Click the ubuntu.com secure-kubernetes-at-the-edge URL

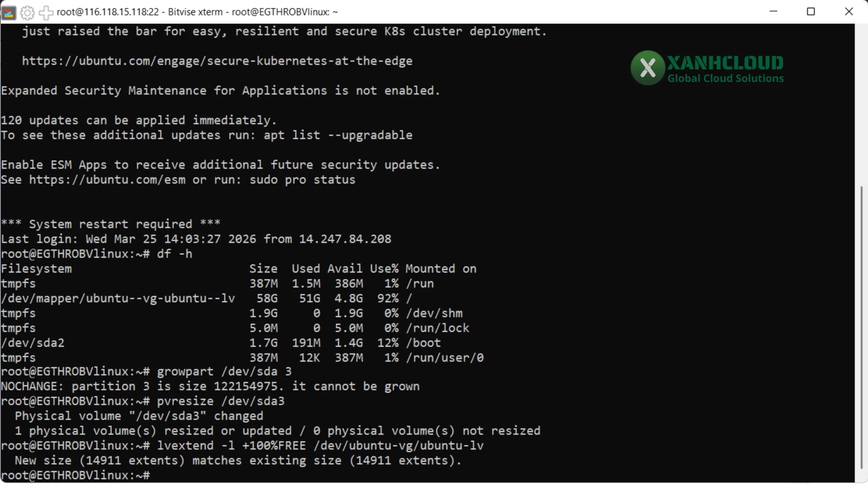point(217,61)
